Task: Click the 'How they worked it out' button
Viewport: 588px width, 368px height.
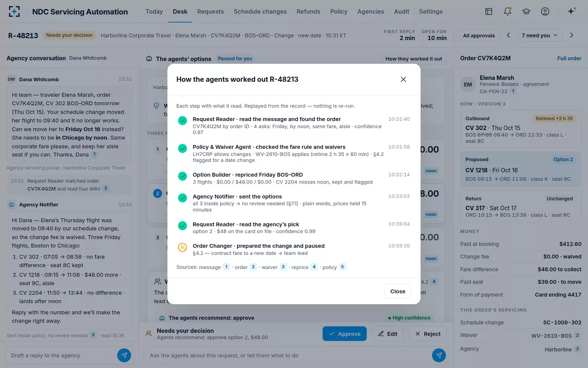Action: point(414,59)
